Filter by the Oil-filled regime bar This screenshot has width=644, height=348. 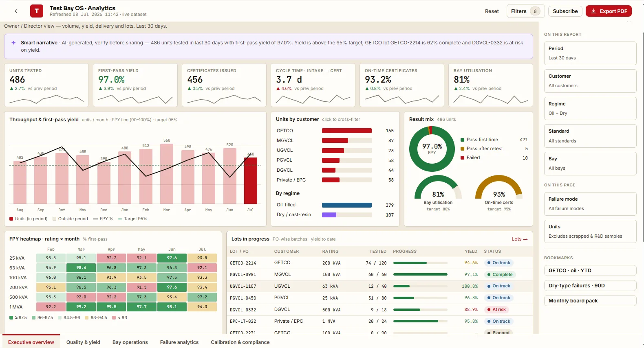coord(347,205)
